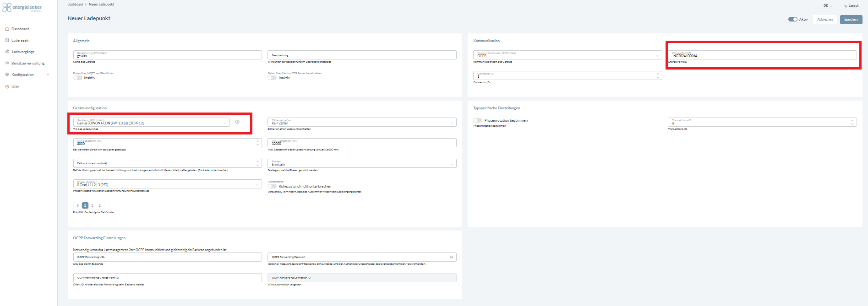
Task: Set priority to 2 in the priority selector
Action: pyautogui.click(x=92, y=205)
